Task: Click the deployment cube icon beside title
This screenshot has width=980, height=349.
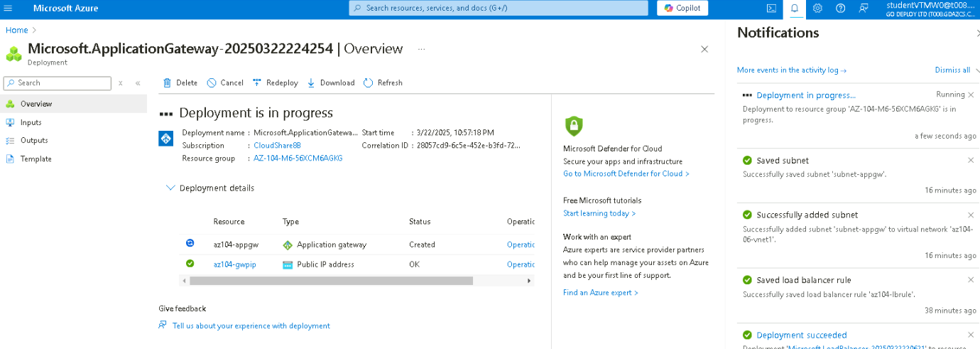Action: (x=13, y=54)
